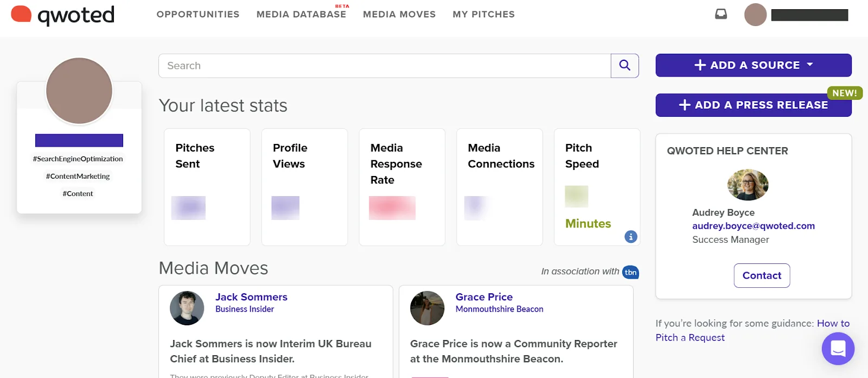This screenshot has height=378, width=868.
Task: Click the audrey.boyce@qwoted.com email link
Action: (x=754, y=226)
